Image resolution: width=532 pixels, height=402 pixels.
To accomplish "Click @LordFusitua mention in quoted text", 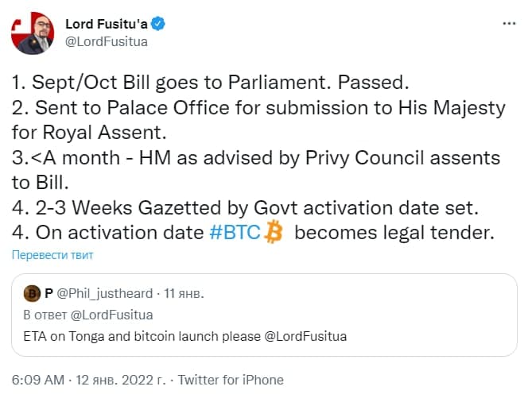I will pos(305,337).
